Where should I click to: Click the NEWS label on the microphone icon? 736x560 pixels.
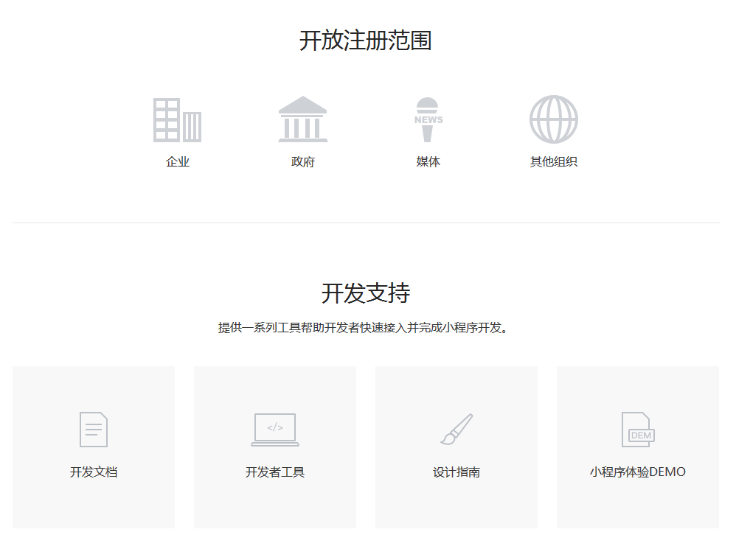tap(428, 118)
